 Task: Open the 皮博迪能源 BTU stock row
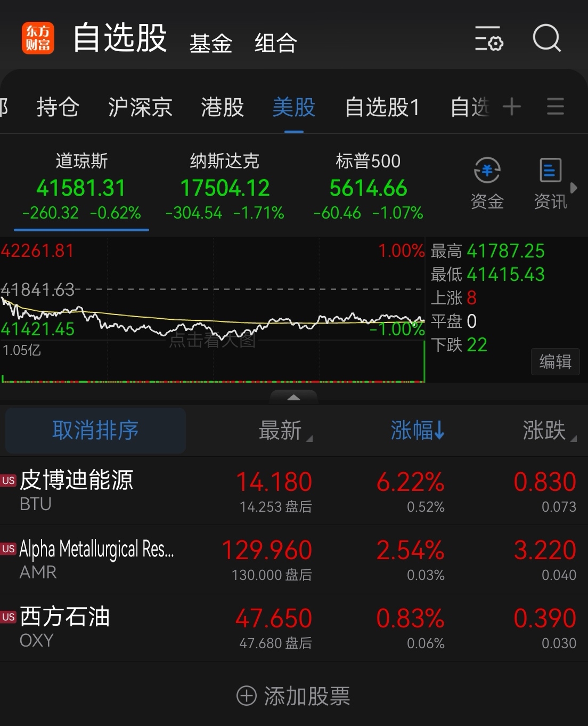point(294,490)
